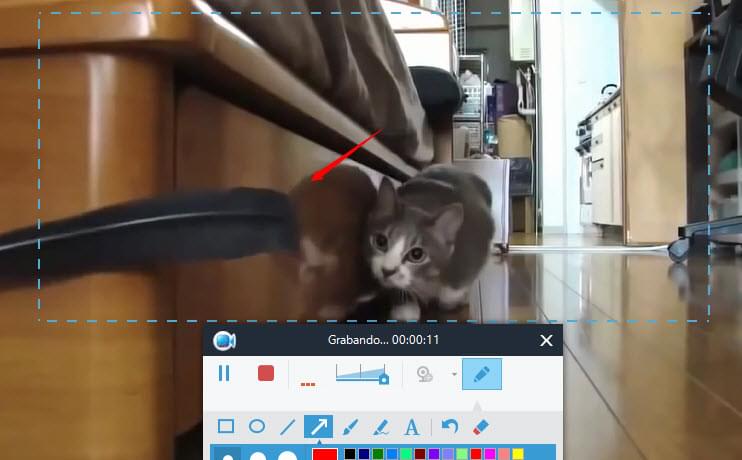742x460 pixels.
Task: Toggle the webcam icon
Action: point(425,374)
